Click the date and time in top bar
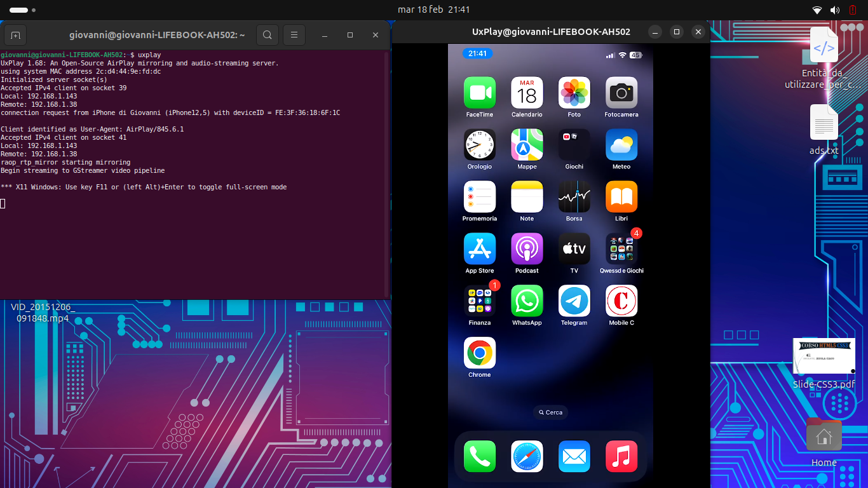Screen dimensions: 868x488 coord(434,10)
